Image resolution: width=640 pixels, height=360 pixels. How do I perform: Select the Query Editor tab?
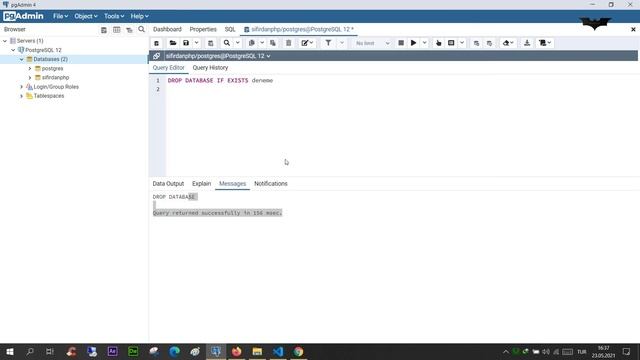pyautogui.click(x=169, y=68)
